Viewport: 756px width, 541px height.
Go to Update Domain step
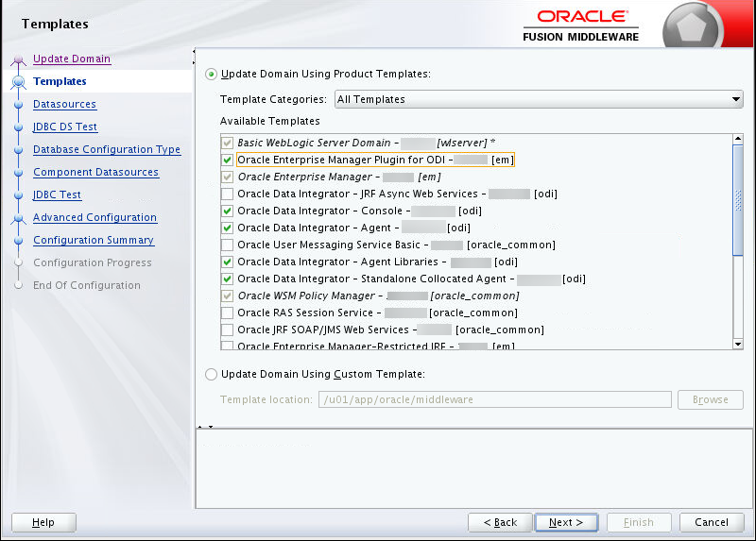point(72,59)
